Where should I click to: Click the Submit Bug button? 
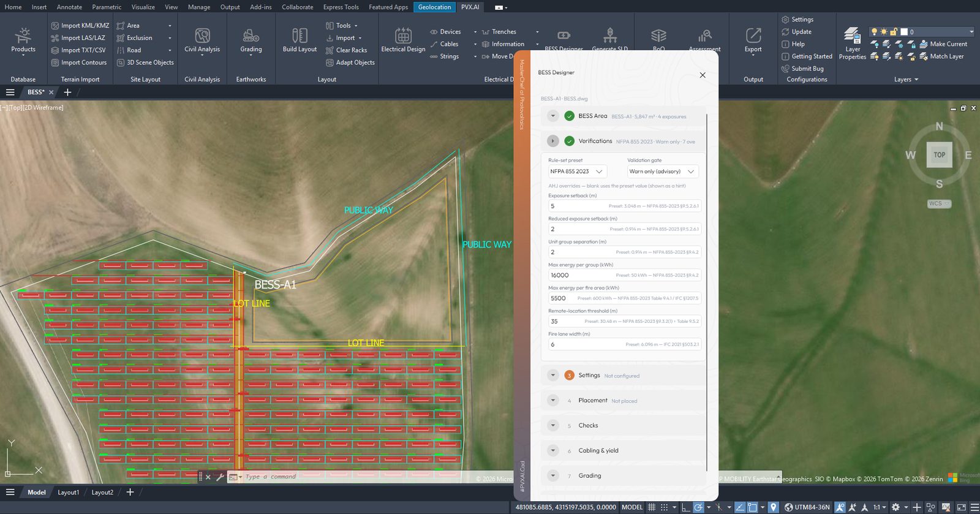pyautogui.click(x=802, y=69)
